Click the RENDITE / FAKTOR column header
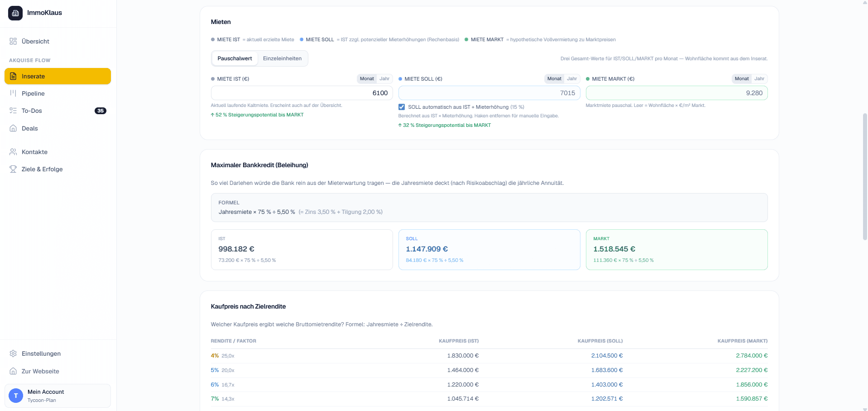Image resolution: width=868 pixels, height=411 pixels. point(234,341)
